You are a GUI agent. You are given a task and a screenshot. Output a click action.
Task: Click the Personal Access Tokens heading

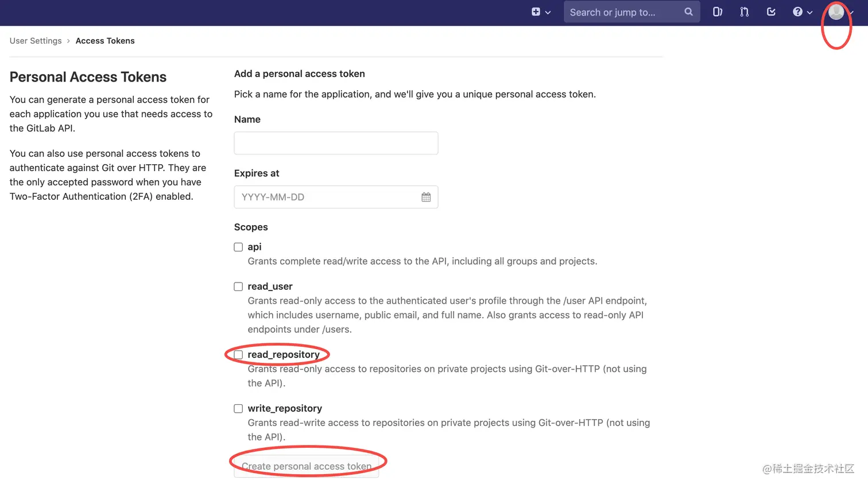(88, 77)
